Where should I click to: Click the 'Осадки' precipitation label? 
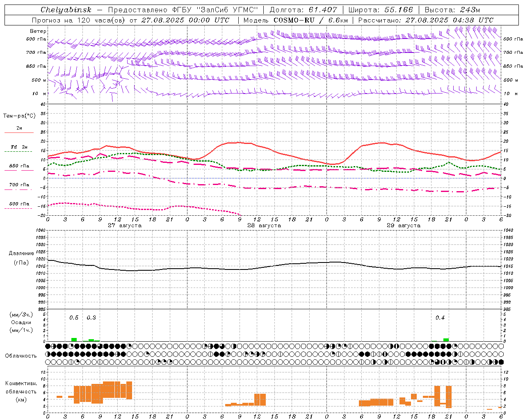click(x=21, y=322)
